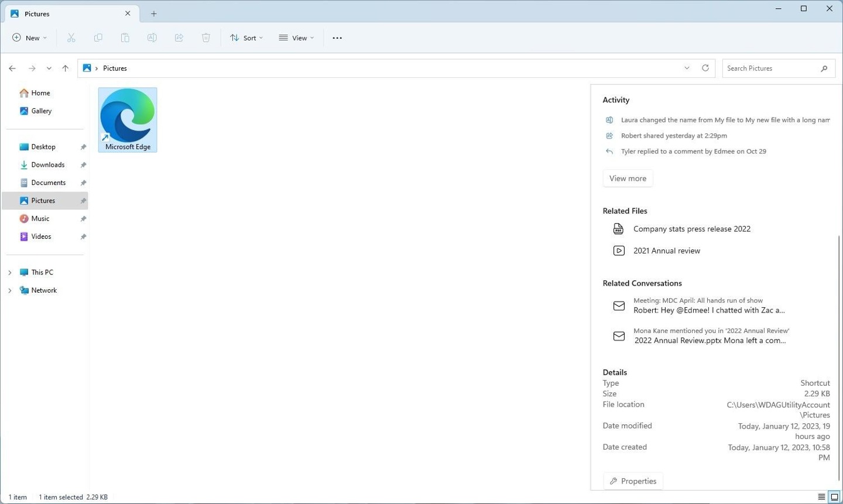
Task: Click the Paste icon in the toolbar
Action: pos(125,37)
